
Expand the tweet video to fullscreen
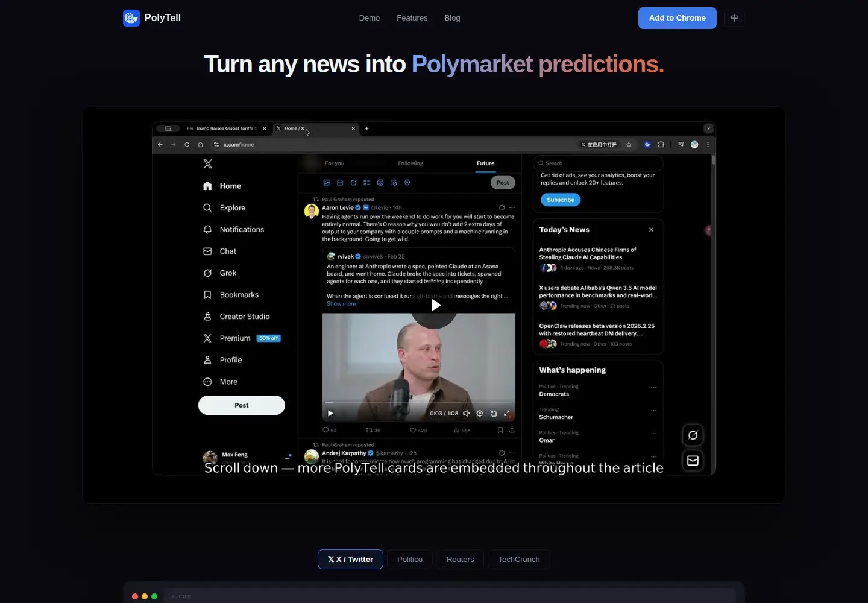point(507,414)
